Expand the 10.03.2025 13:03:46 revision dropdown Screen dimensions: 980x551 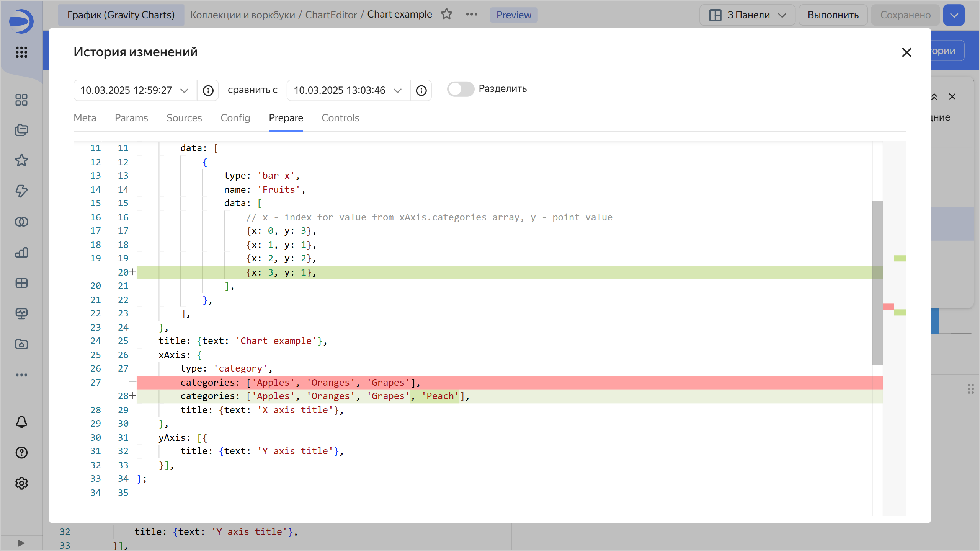[x=348, y=90]
